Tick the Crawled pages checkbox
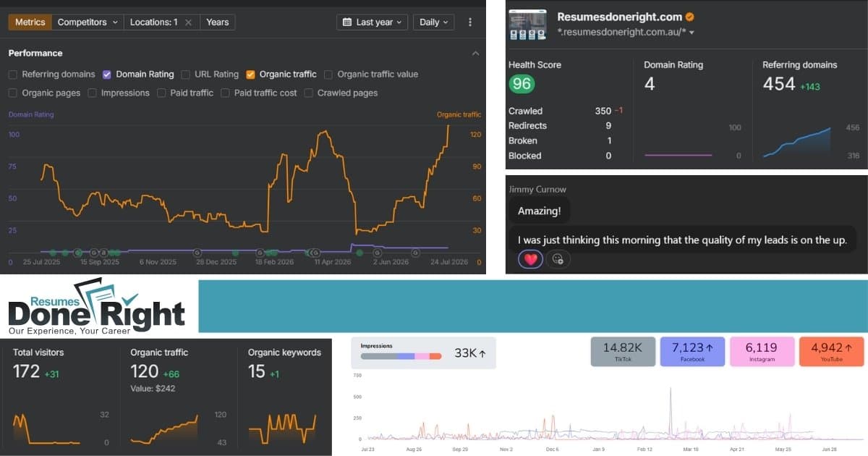Viewport: 868px width, 456px height. (x=309, y=93)
